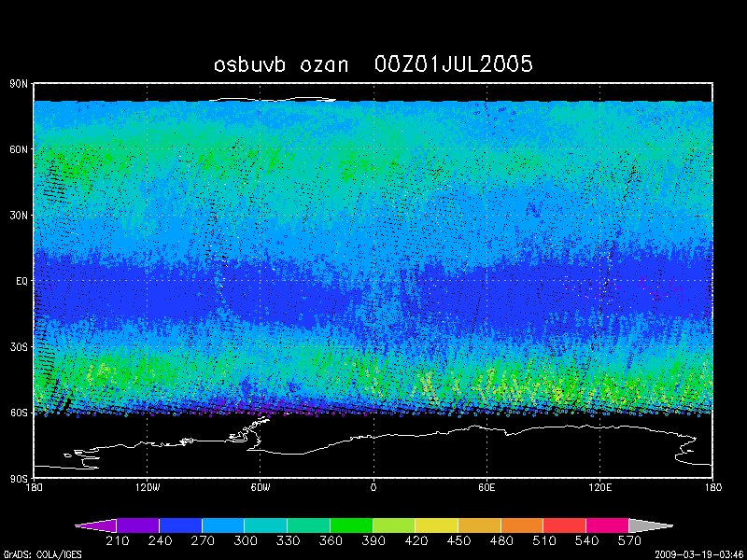This screenshot has height=560, width=747.
Task: Choose the magenta 540–570 color bar segment
Action: coord(607,525)
